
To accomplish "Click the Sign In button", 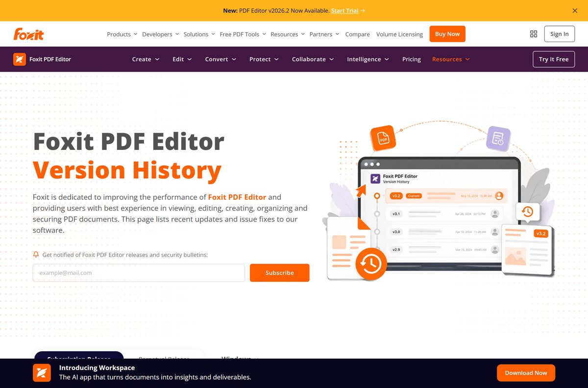I will tap(559, 34).
